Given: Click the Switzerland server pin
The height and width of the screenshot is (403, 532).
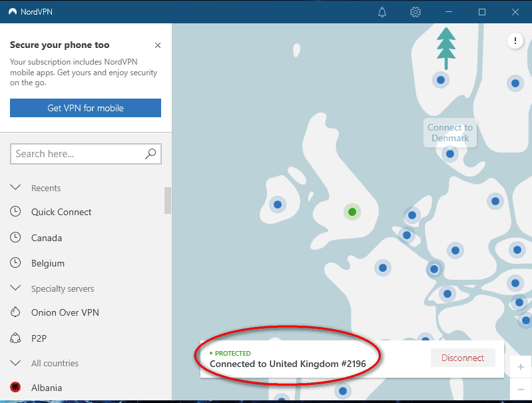Looking at the screenshot, I should coord(447,294).
